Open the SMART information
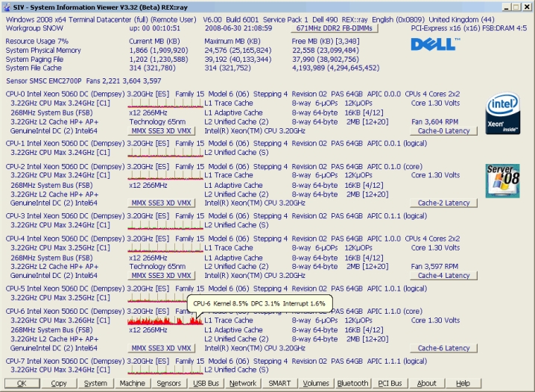535x392 pixels. coord(279,383)
